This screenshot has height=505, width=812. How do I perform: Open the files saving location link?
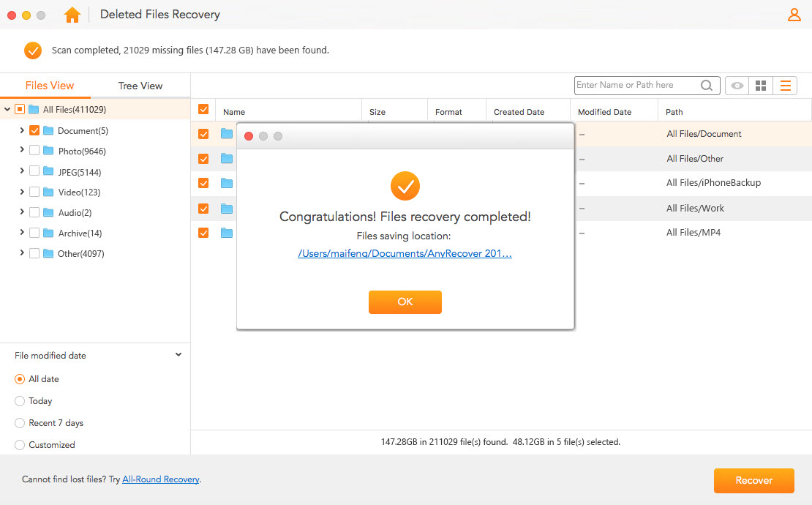point(405,252)
